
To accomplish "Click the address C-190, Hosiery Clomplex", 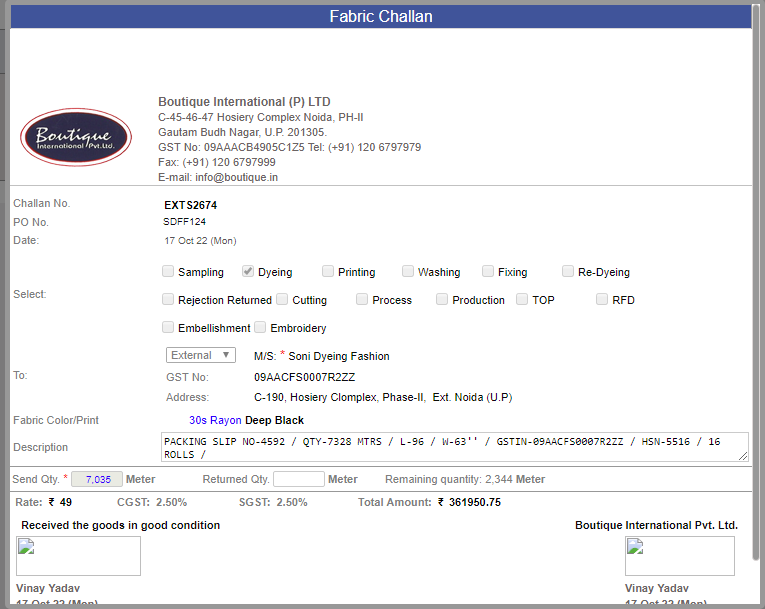I will pos(383,397).
